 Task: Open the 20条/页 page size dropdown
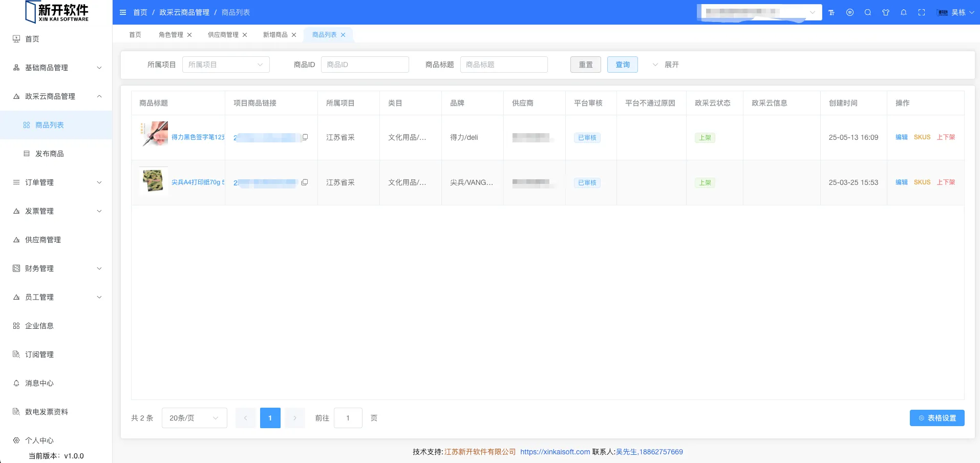pos(194,418)
